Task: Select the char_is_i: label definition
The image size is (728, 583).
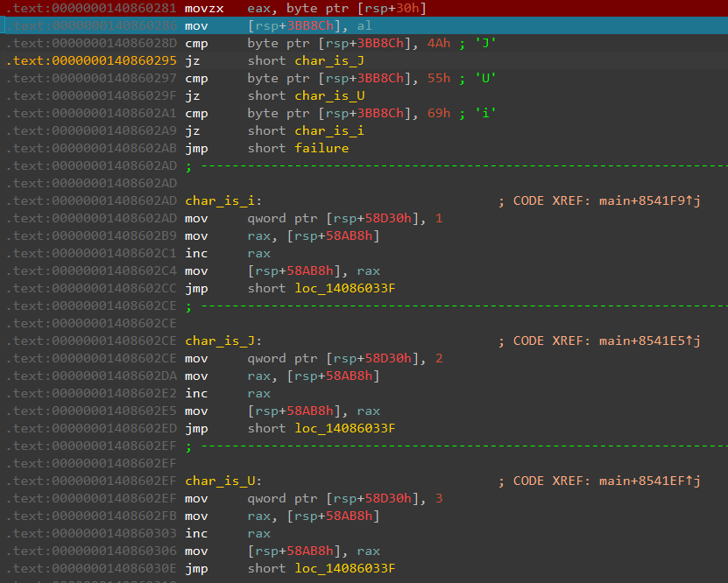Action: [x=223, y=200]
